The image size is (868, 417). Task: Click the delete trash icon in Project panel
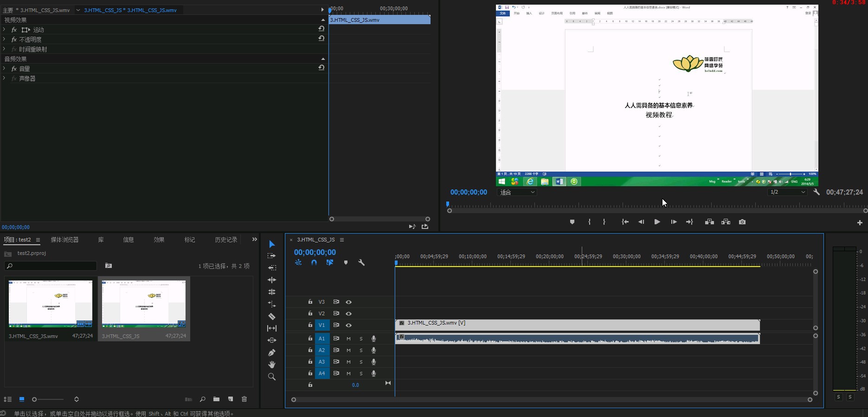tap(244, 399)
